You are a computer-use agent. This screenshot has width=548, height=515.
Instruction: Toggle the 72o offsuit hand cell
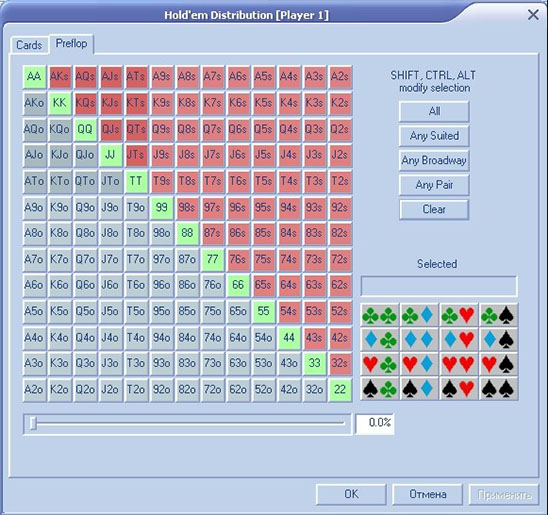[212, 389]
